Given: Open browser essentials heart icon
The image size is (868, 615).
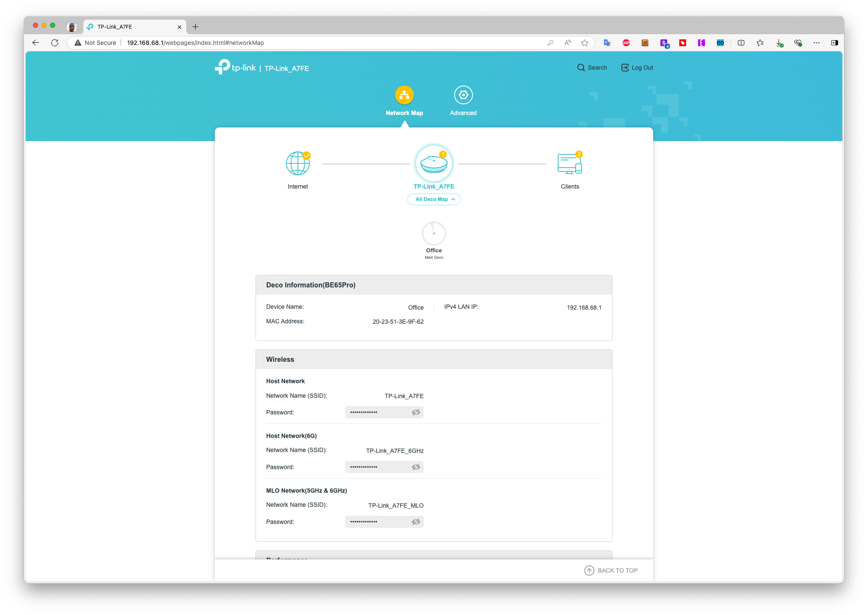Looking at the screenshot, I should [798, 43].
